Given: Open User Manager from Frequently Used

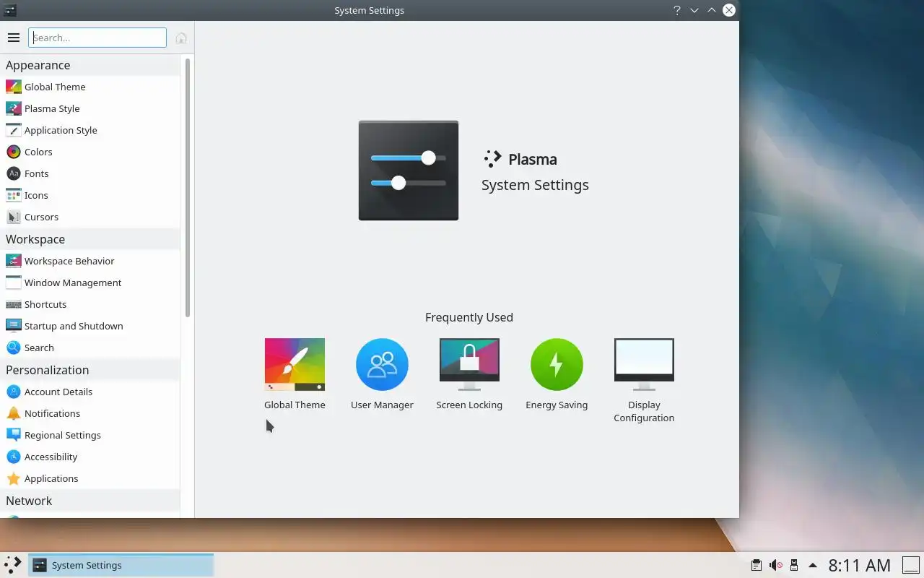Looking at the screenshot, I should (x=382, y=374).
